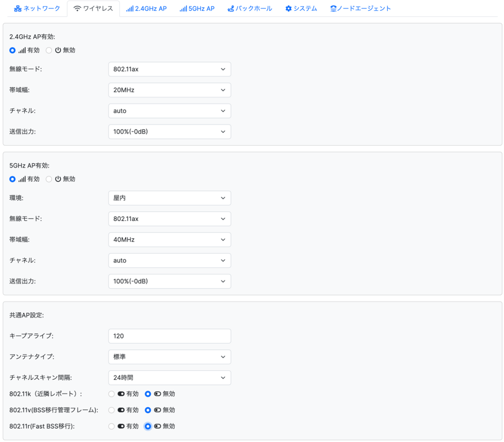The image size is (504, 442).
Task: Click the 5GHz AP有効 heading
Action: pos(29,166)
